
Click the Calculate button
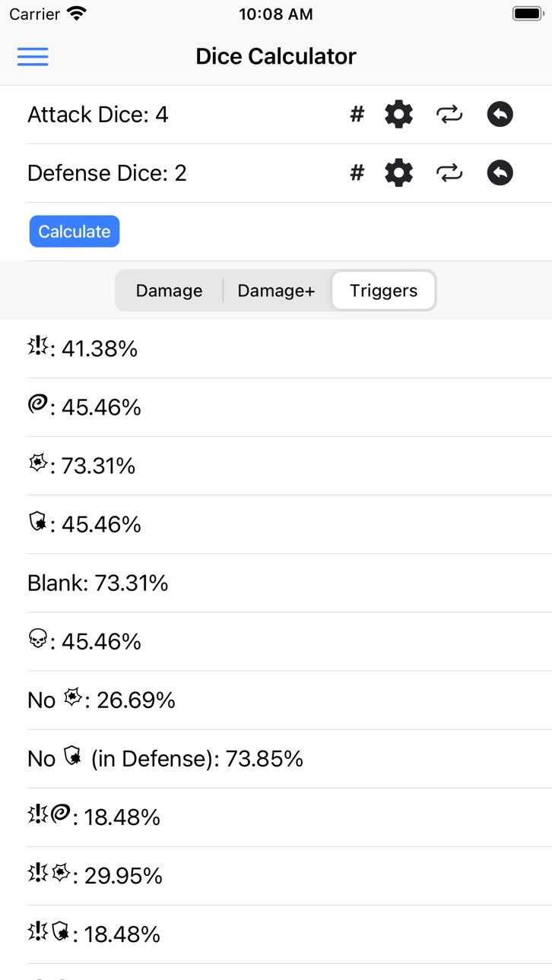pos(75,232)
